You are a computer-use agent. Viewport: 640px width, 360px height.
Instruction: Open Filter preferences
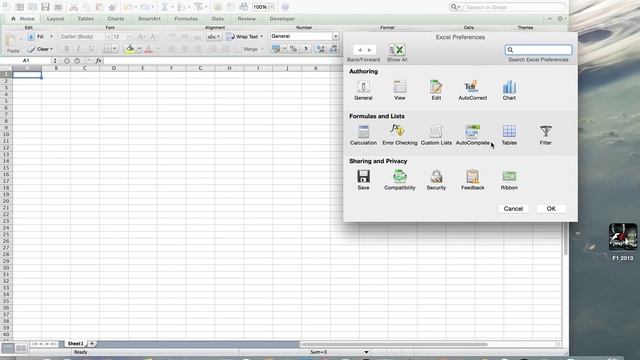545,135
